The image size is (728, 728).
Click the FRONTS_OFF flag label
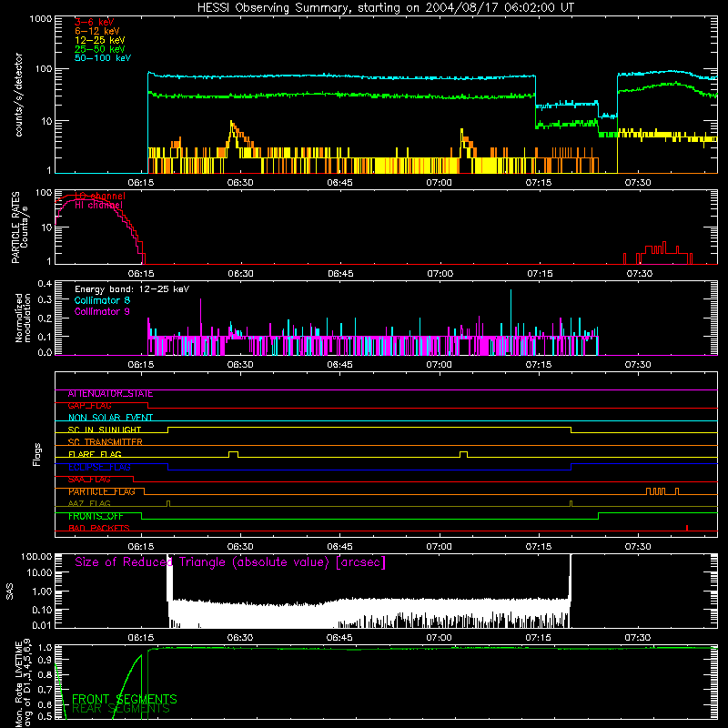(96, 516)
